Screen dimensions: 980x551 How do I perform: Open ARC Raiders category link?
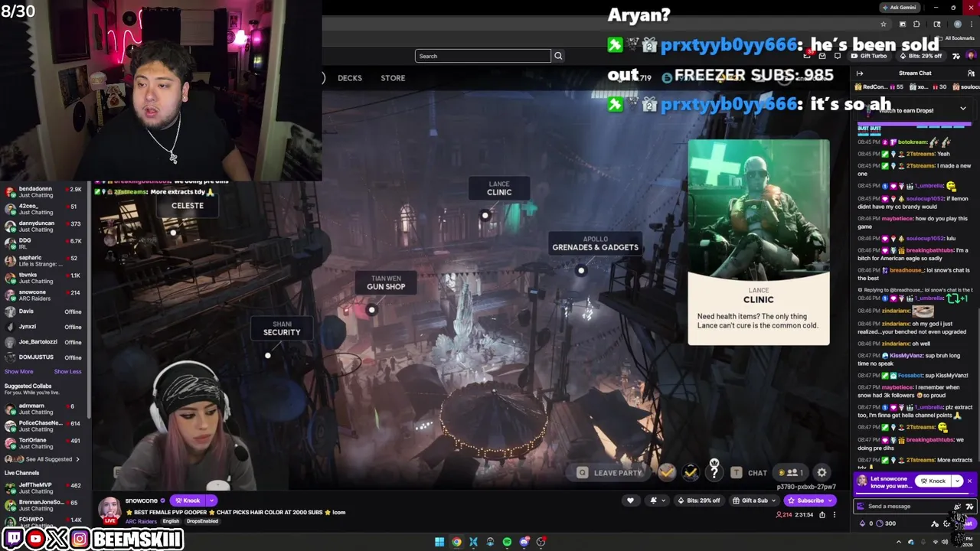(x=141, y=521)
